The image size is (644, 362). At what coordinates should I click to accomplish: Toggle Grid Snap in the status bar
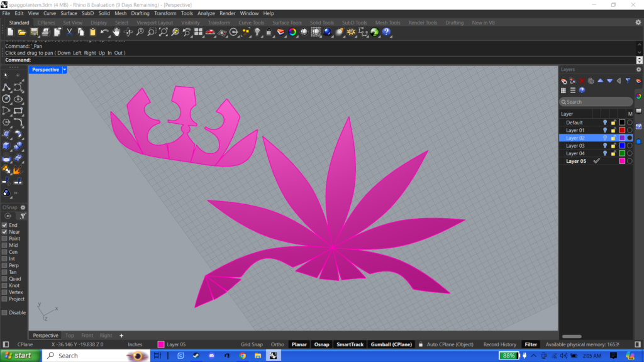click(252, 344)
